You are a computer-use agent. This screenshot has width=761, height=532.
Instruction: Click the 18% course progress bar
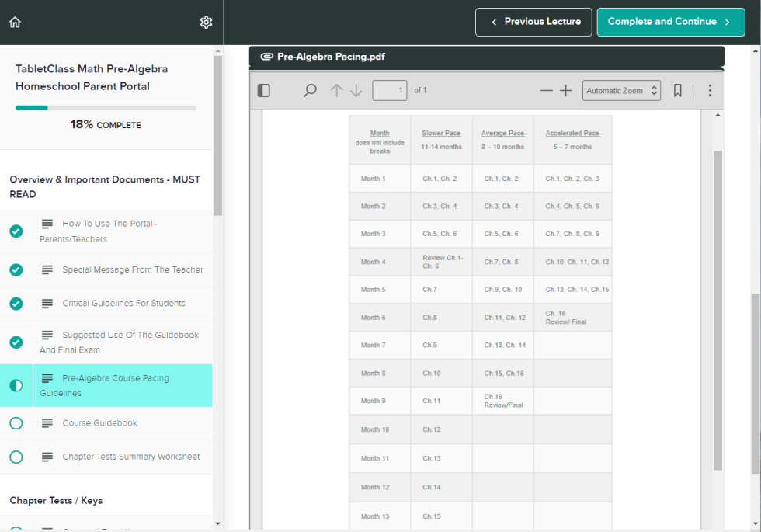(x=106, y=108)
